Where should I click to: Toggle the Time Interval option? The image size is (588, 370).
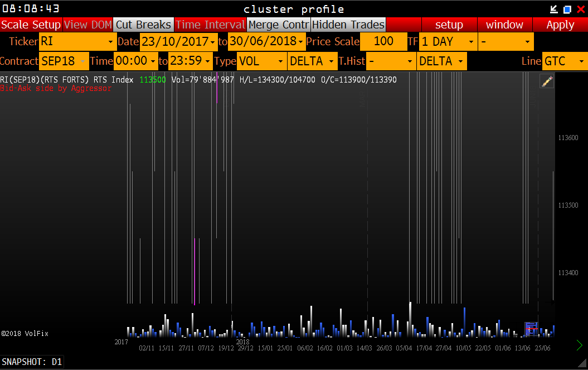click(x=210, y=25)
